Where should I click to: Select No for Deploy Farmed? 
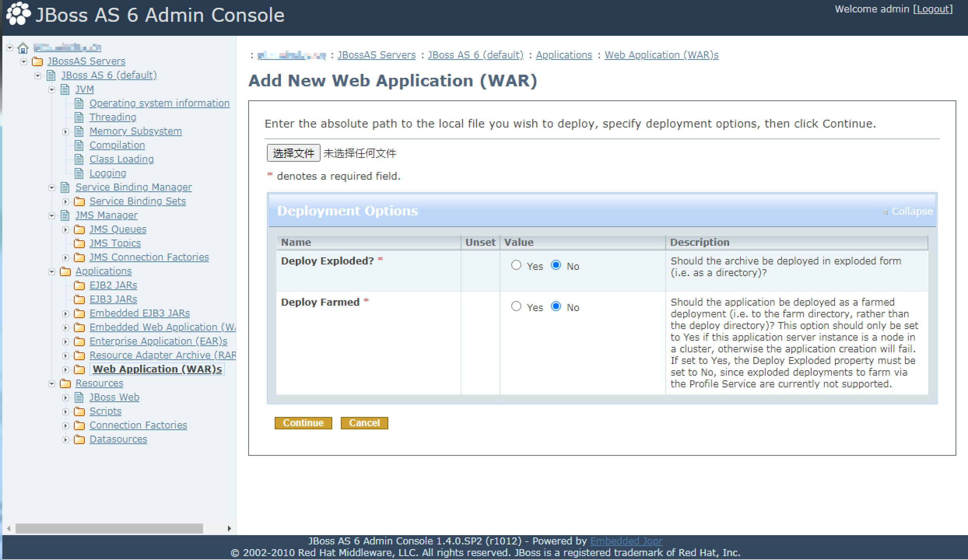[x=556, y=306]
